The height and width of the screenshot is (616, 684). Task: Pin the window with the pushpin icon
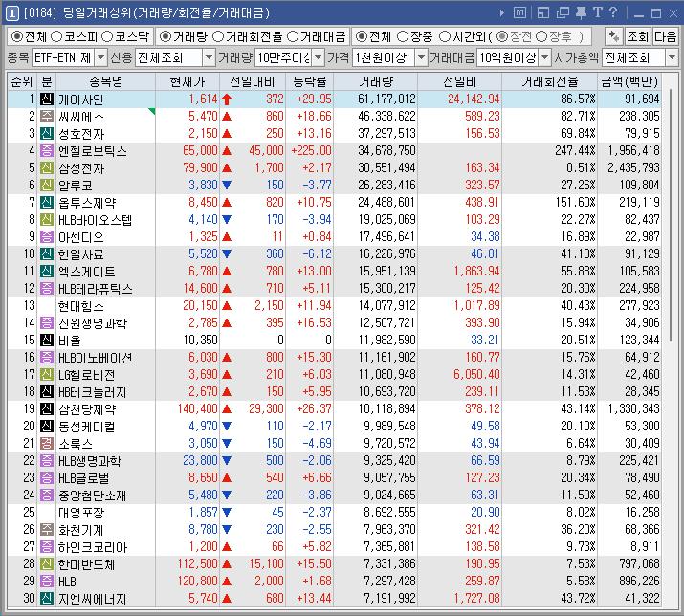pos(581,12)
